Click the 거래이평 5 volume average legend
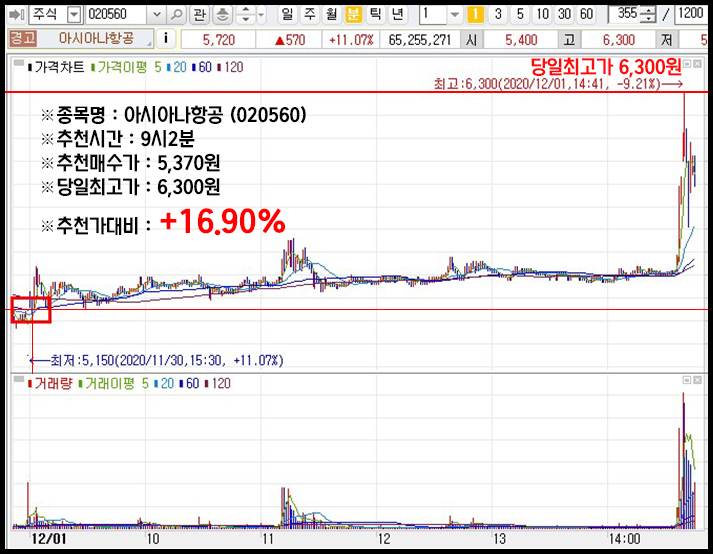 114,383
